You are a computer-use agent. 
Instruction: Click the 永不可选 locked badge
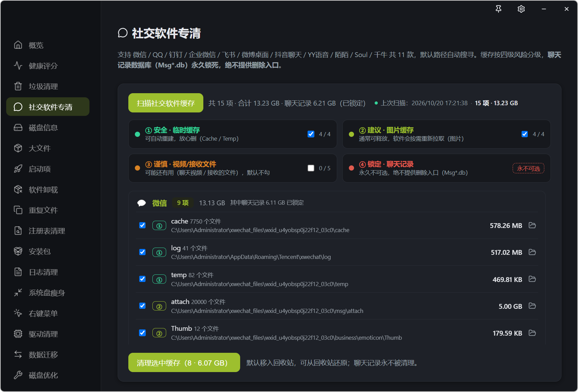tap(528, 168)
